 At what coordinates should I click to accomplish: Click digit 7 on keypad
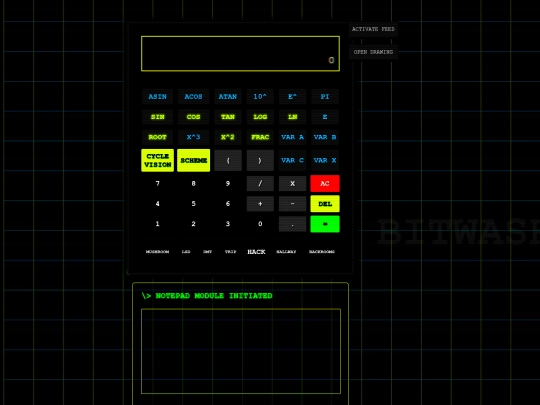click(157, 184)
